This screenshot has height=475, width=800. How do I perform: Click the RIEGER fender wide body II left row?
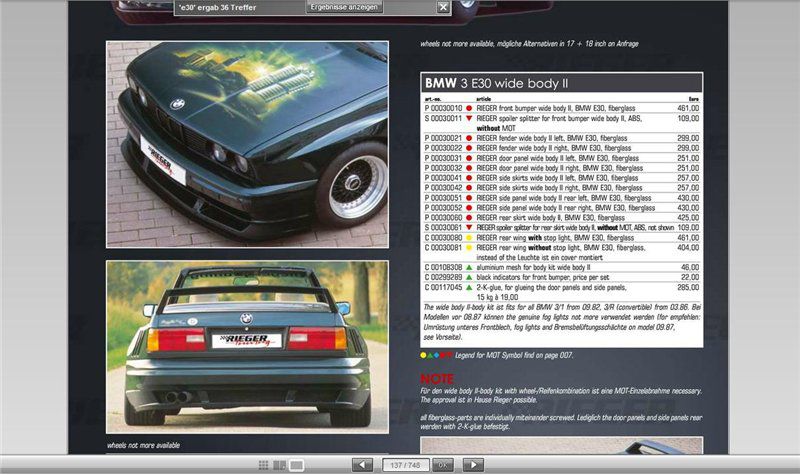(x=562, y=138)
